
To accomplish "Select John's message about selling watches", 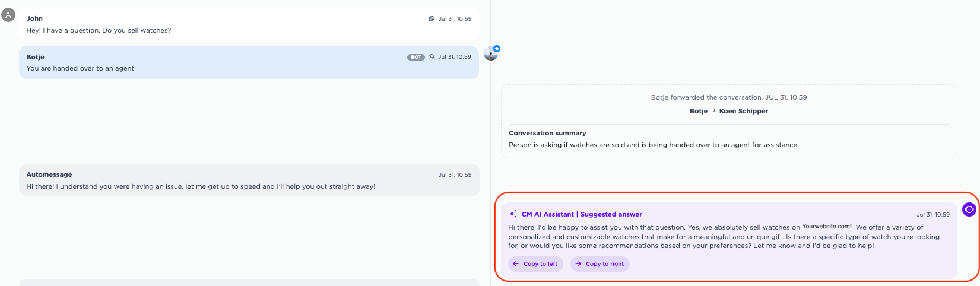I will point(99,30).
